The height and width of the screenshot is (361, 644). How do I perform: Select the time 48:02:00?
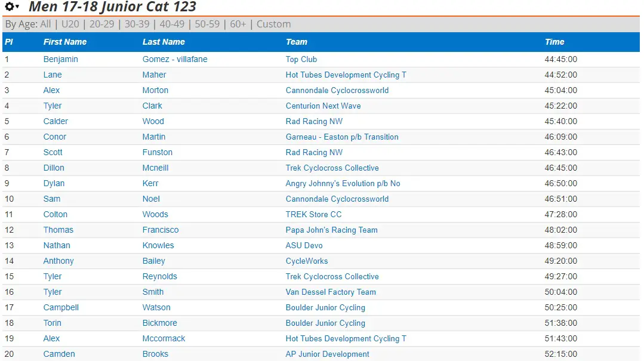(561, 230)
